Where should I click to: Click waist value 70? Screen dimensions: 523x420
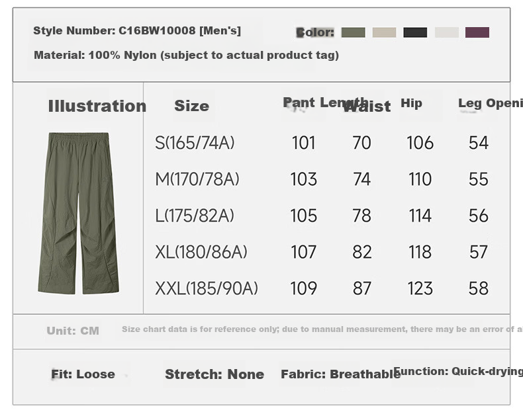pyautogui.click(x=362, y=143)
